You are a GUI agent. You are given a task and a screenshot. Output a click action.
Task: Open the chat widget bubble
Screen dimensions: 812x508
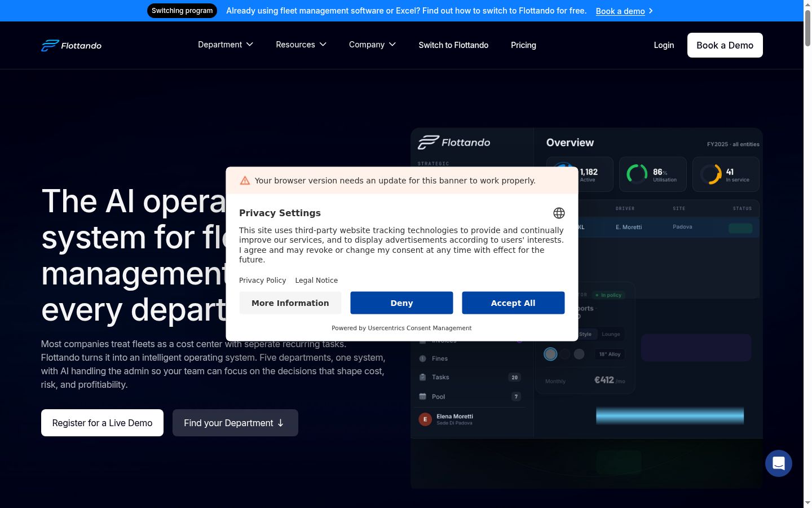pos(779,463)
